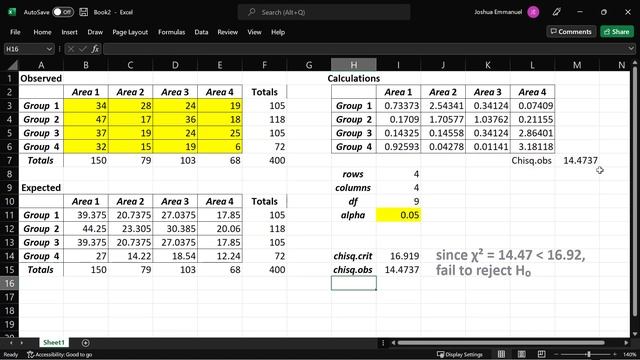Click the Excel app icon in title bar
The width and height of the screenshot is (640, 360).
click(x=12, y=12)
